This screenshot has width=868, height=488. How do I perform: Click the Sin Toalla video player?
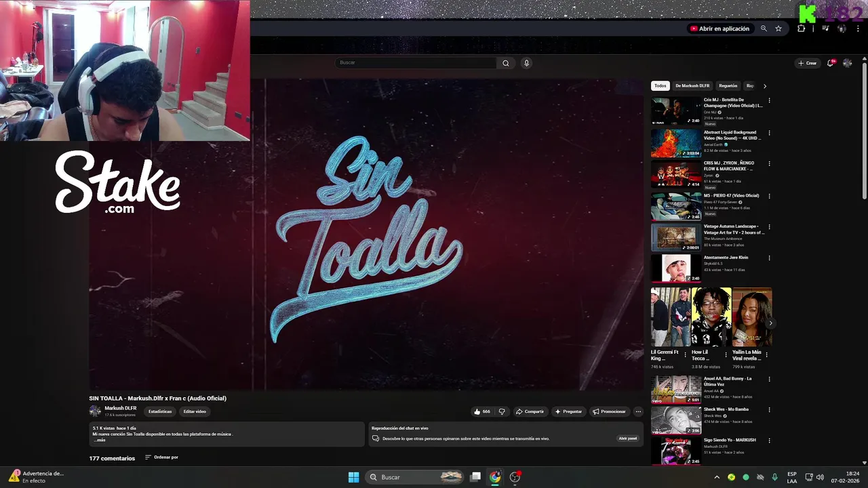click(366, 235)
